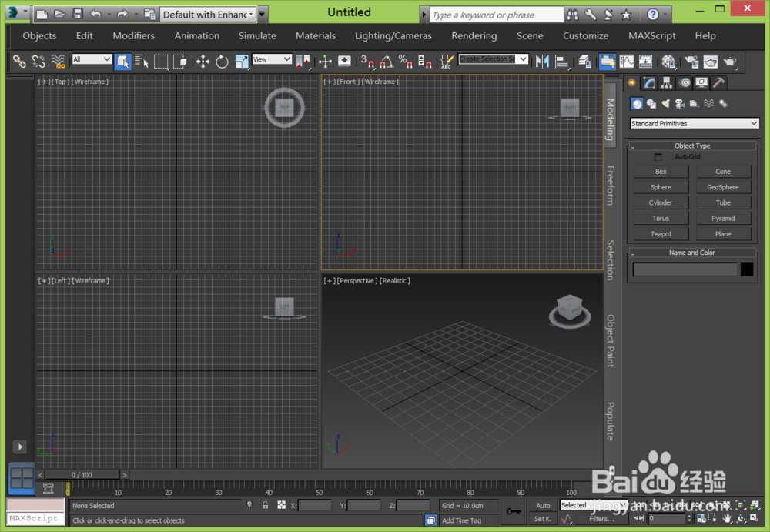Click the Cylinder primitive button
The height and width of the screenshot is (532, 770).
pyautogui.click(x=661, y=203)
